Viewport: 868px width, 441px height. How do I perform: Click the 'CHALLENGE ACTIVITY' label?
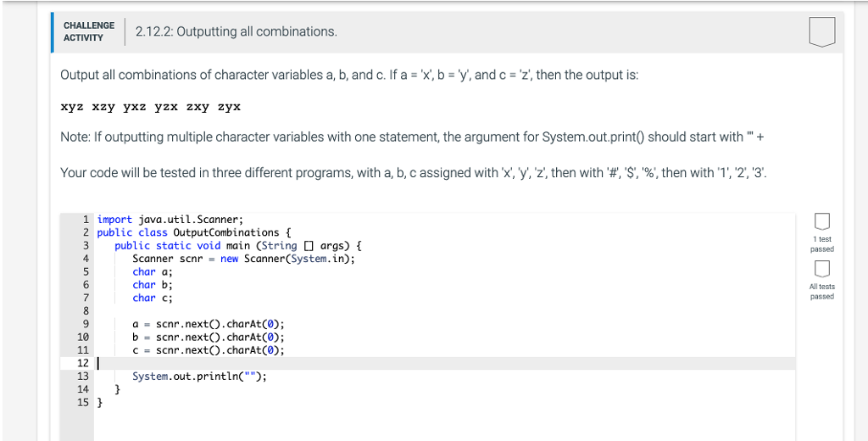pyautogui.click(x=88, y=31)
